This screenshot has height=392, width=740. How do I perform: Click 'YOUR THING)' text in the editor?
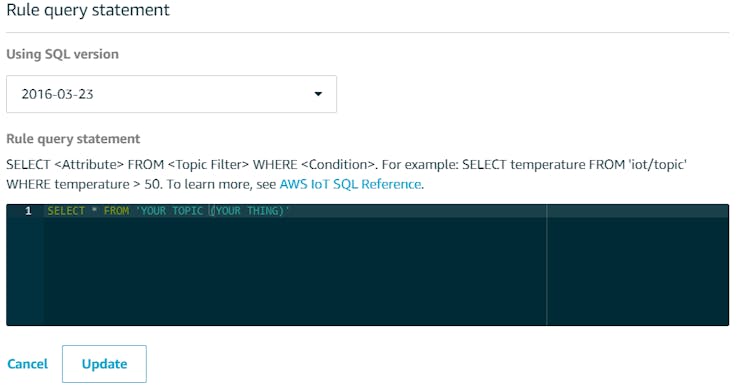click(250, 211)
